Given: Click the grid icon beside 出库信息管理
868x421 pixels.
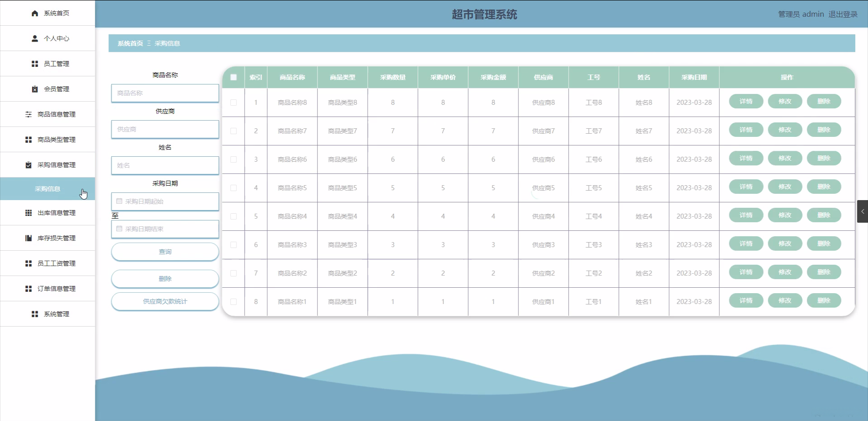Looking at the screenshot, I should pos(28,213).
